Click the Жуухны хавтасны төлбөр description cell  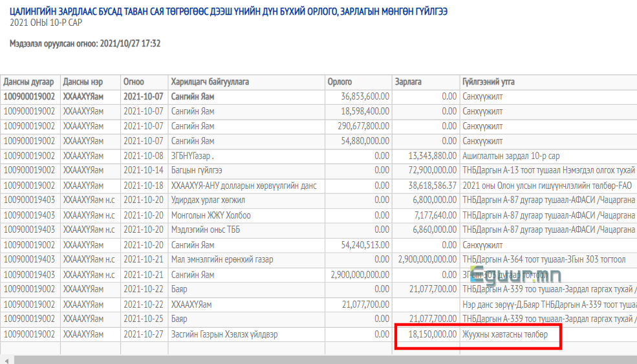click(505, 334)
